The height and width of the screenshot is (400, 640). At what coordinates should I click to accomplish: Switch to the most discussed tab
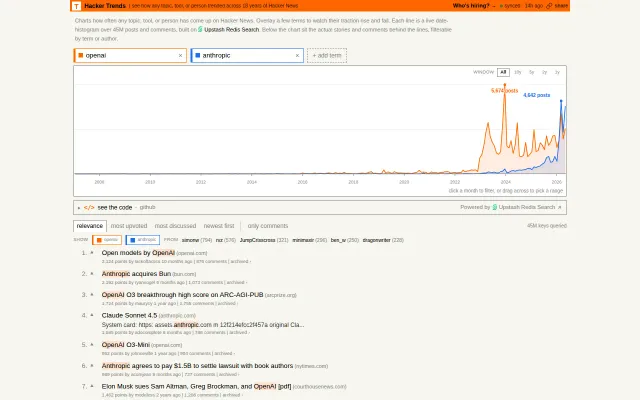[x=175, y=226]
